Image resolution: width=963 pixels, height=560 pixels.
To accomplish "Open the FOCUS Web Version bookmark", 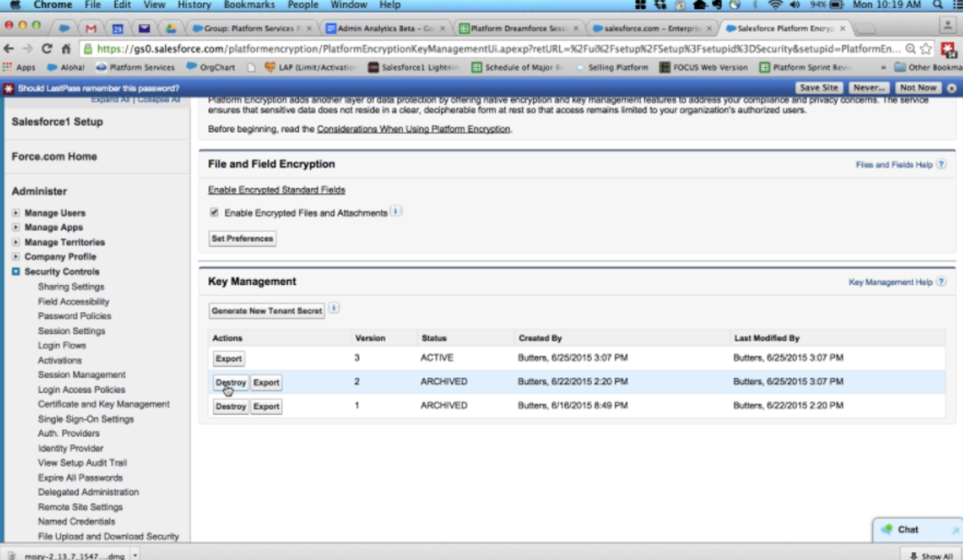I will pos(703,67).
